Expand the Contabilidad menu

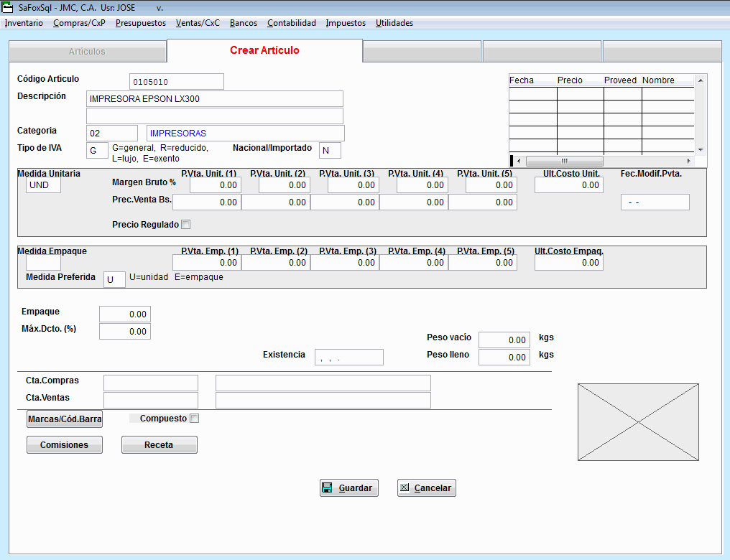coord(291,23)
